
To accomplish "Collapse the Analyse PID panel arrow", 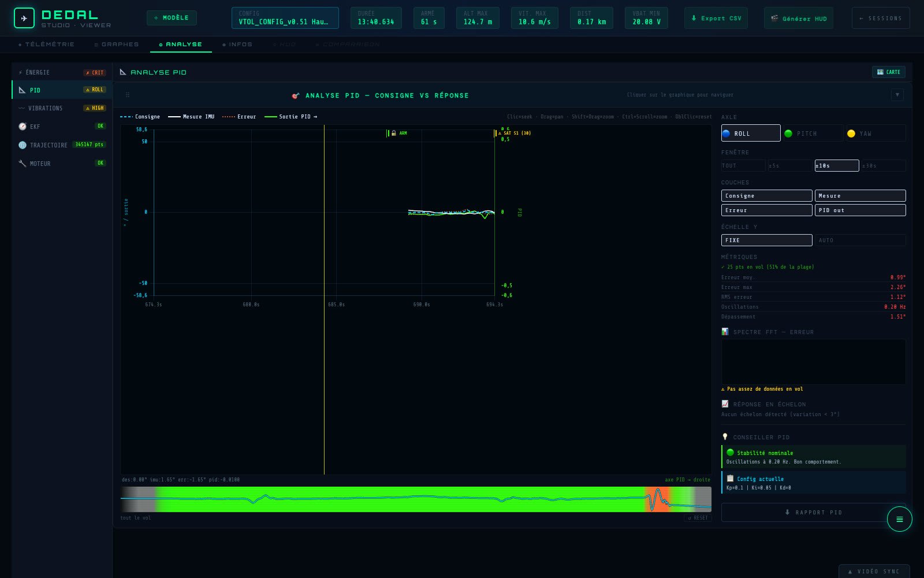I will 897,95.
